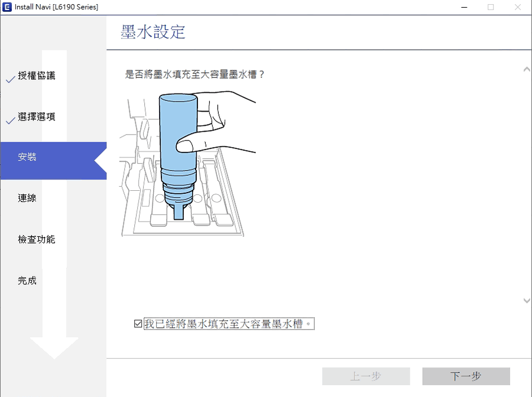
Task: Click the checkmark icon beside 授權協議
Action: pos(10,79)
